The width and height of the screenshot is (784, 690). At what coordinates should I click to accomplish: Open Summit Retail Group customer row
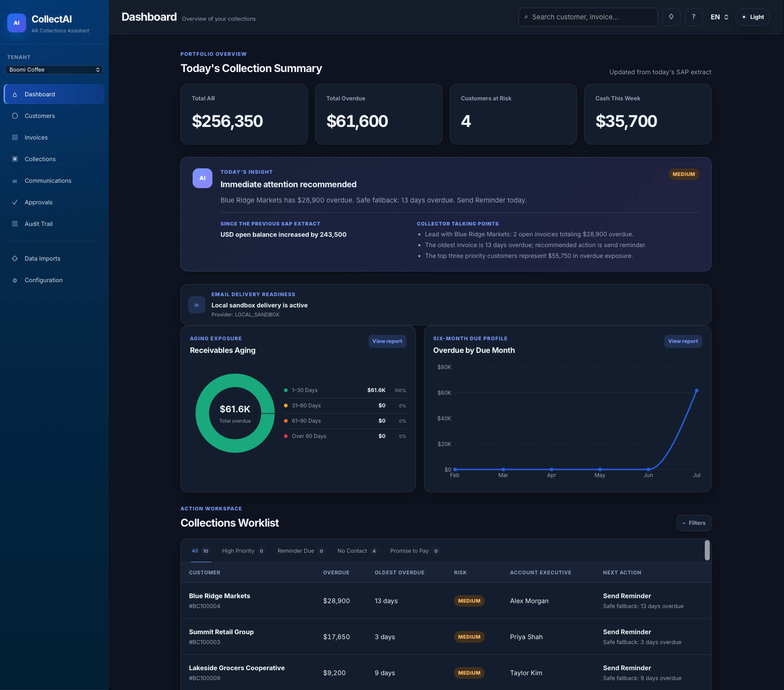[x=446, y=637]
